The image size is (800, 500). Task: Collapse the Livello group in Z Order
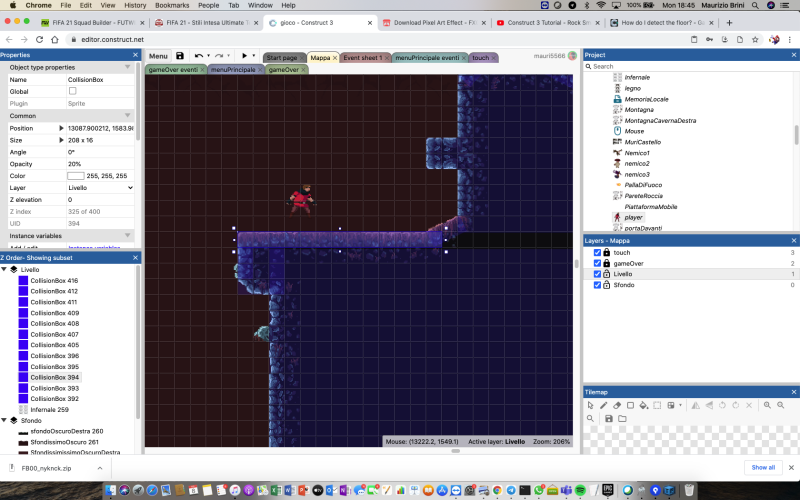click(4, 269)
